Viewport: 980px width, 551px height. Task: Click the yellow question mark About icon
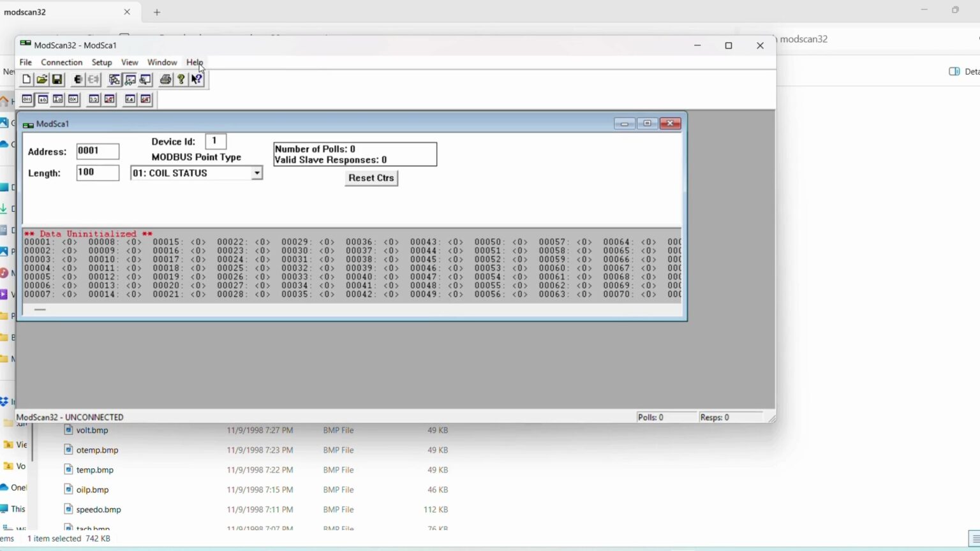pos(181,80)
